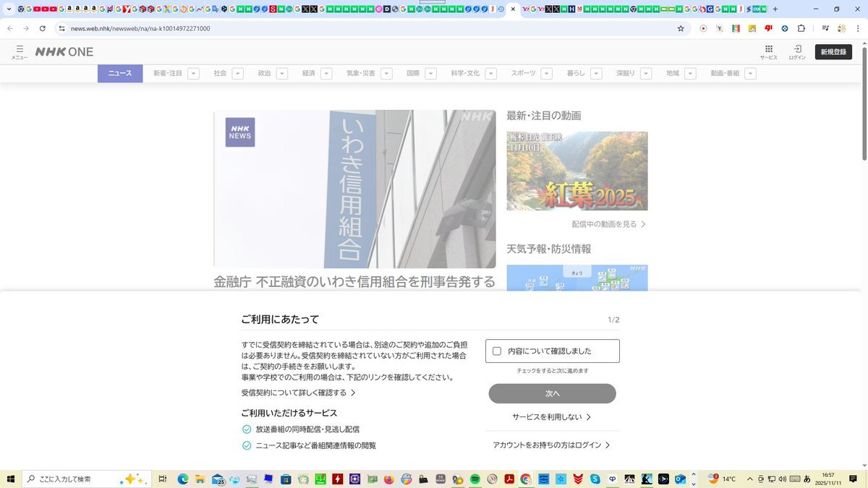The width and height of the screenshot is (868, 488).
Task: Select the ニュース tab
Action: click(120, 73)
